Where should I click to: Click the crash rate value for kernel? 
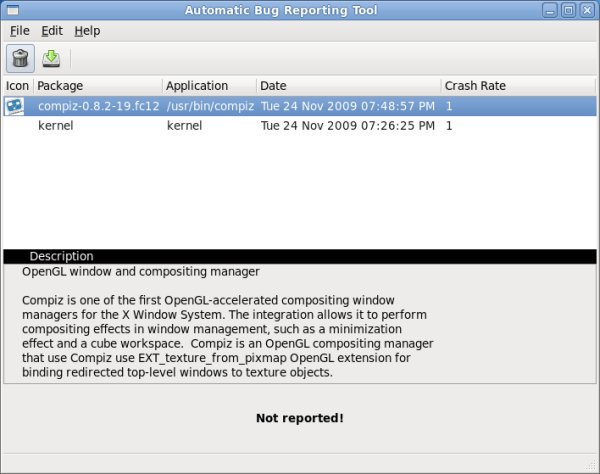(449, 126)
